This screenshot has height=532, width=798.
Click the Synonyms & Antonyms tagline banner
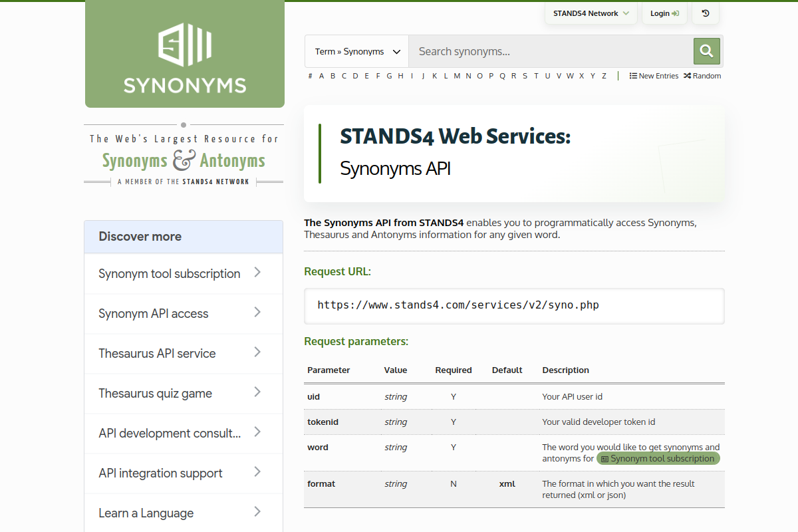[184, 155]
